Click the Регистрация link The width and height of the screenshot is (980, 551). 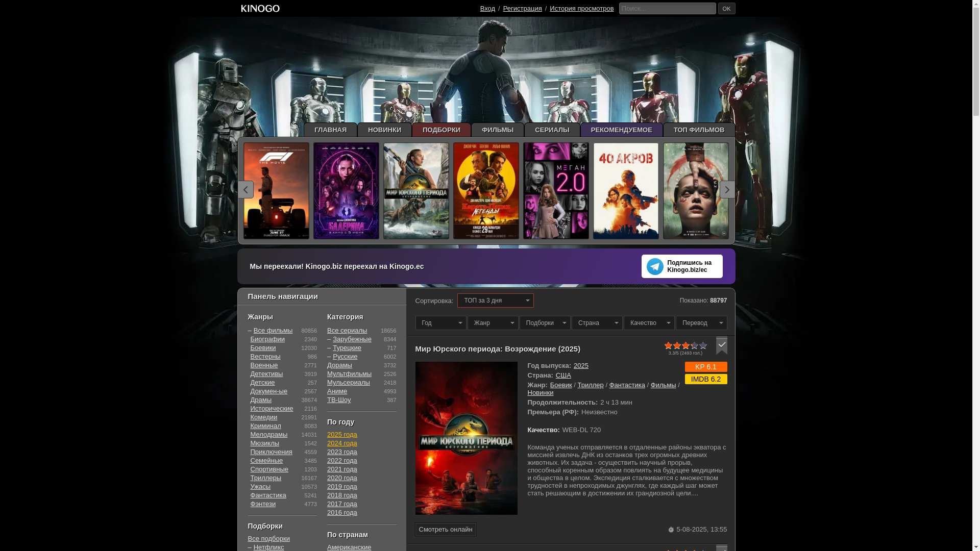point(522,9)
